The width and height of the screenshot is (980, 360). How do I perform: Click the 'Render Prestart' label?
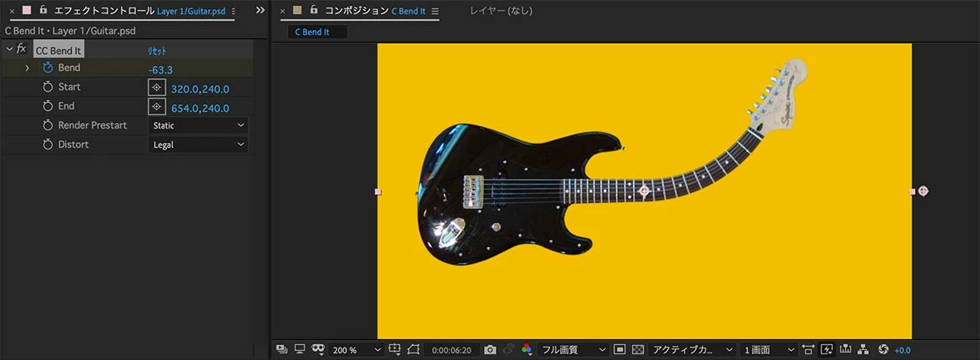pos(93,125)
